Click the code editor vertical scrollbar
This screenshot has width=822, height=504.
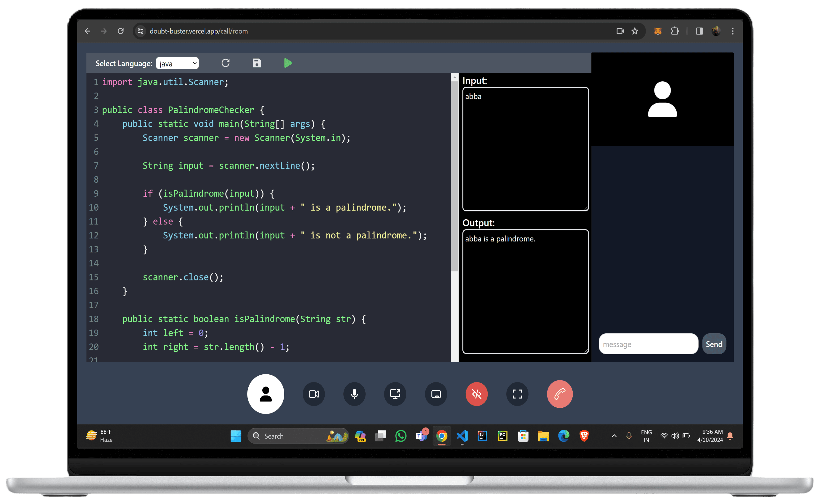(454, 177)
